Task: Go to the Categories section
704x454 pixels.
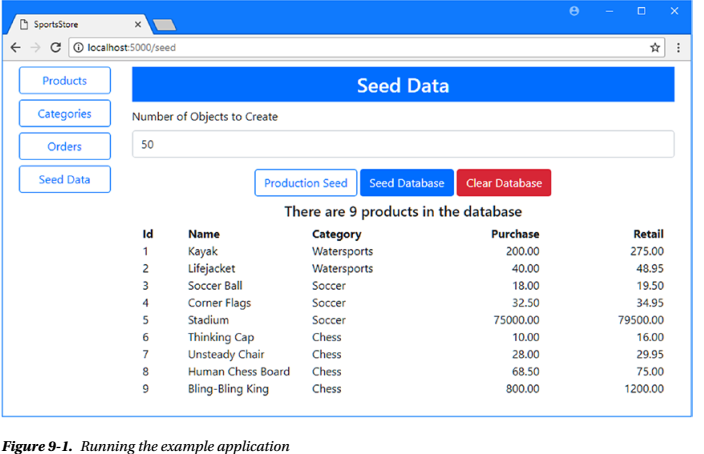Action: click(65, 114)
